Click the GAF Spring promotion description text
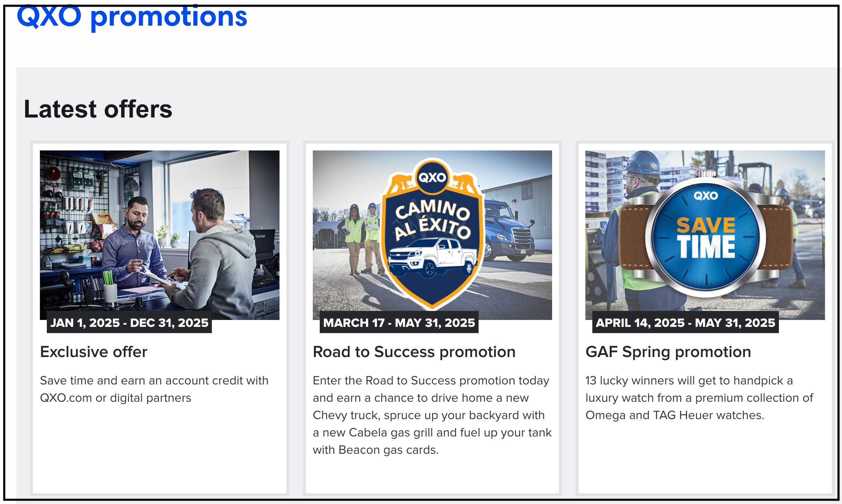This screenshot has width=842, height=504. pyautogui.click(x=699, y=398)
